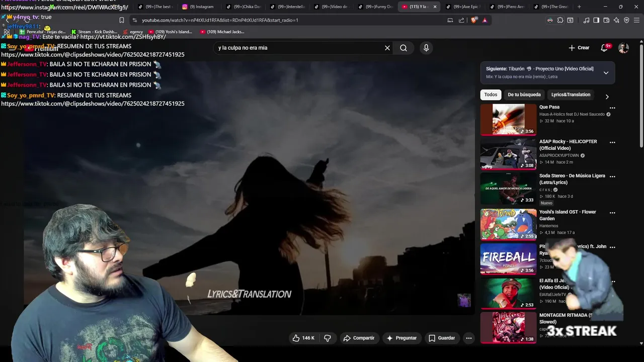
Task: Open Leo AI sparkle icon in toolbar
Action: 616,20
